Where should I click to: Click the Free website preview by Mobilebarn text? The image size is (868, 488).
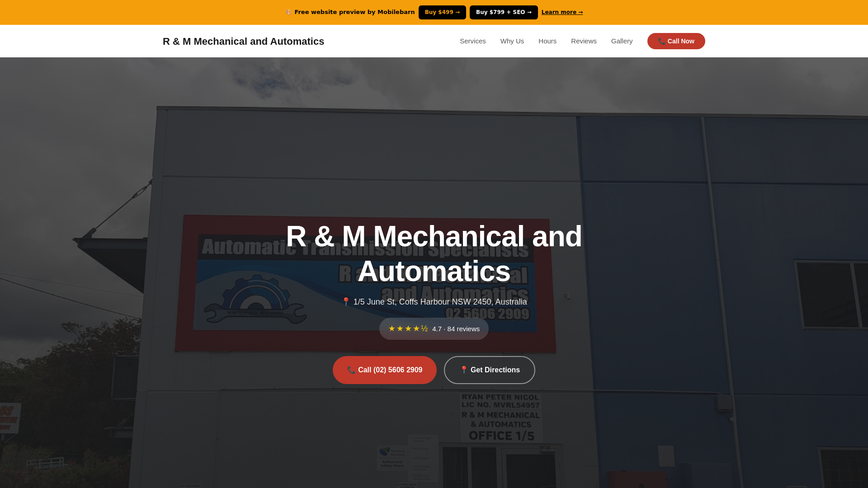pyautogui.click(x=354, y=12)
